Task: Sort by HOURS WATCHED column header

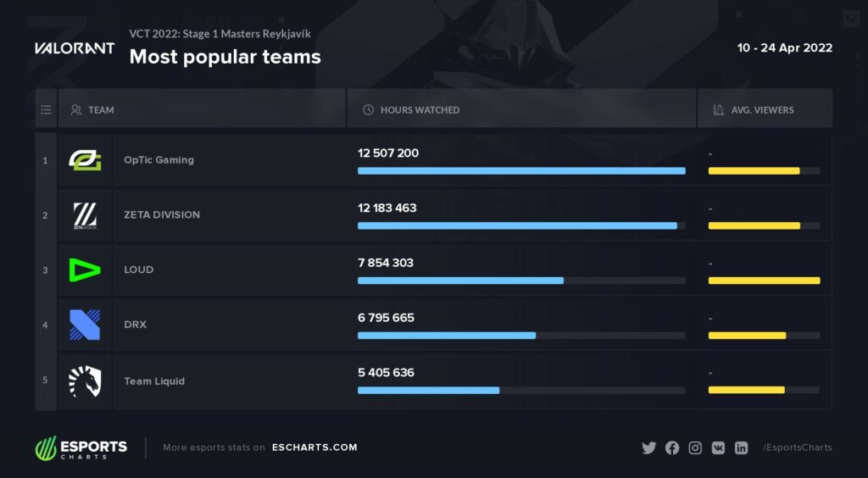Action: click(420, 110)
